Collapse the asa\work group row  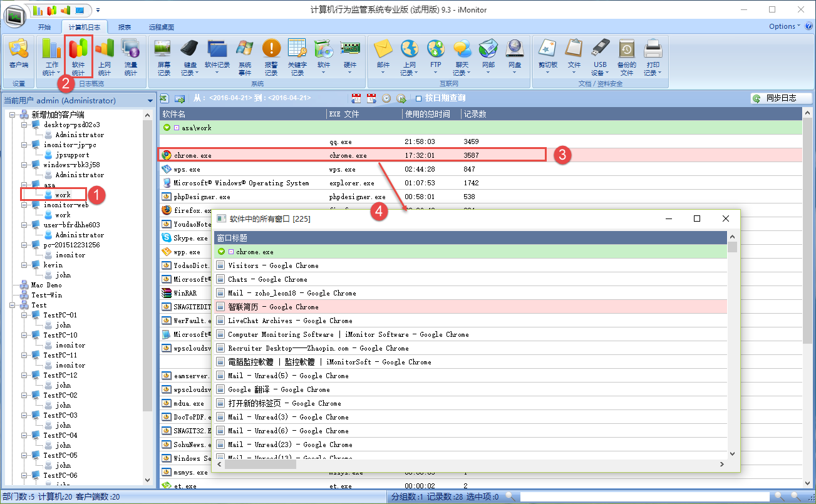tap(167, 128)
